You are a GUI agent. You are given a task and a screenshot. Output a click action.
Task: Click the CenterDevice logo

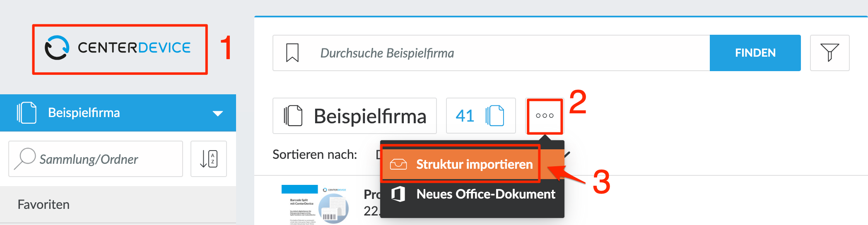click(x=118, y=48)
